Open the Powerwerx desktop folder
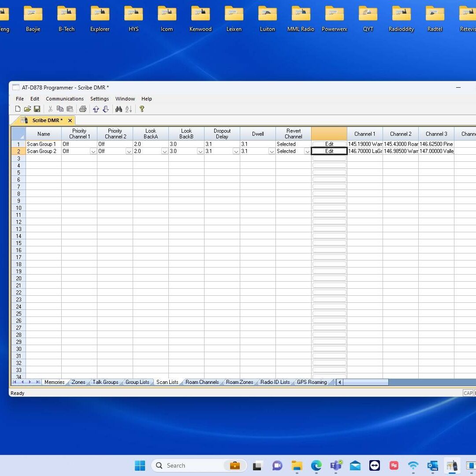 [x=334, y=19]
